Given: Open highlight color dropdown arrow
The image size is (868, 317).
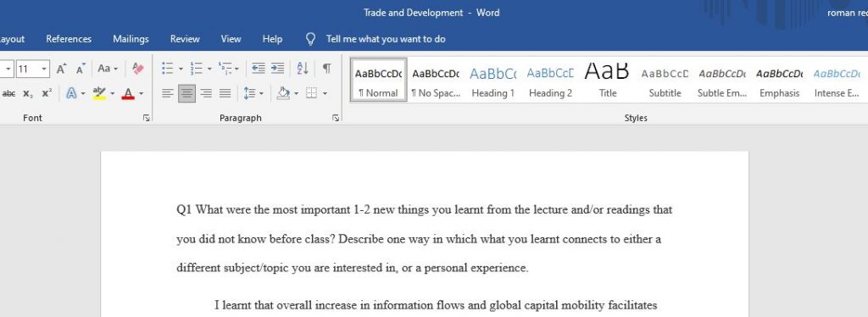Looking at the screenshot, I should click(x=113, y=93).
